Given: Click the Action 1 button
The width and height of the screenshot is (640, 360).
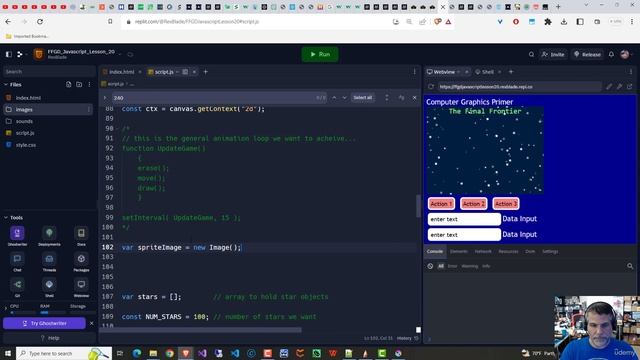Looking at the screenshot, I should [x=441, y=204].
